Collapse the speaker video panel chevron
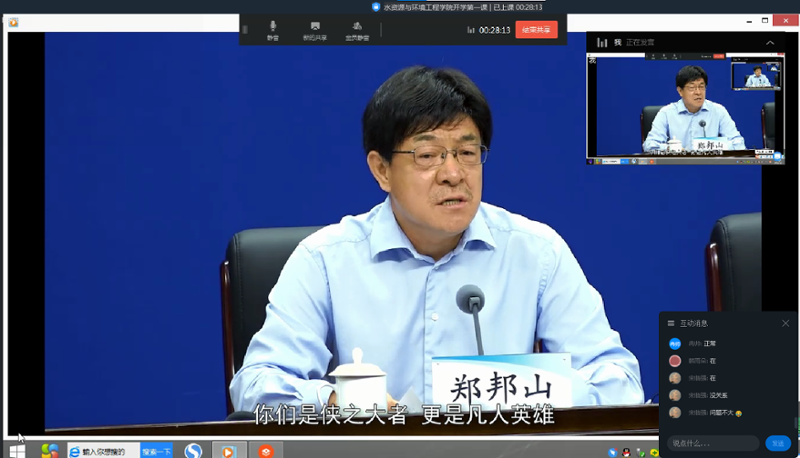The height and width of the screenshot is (458, 800). [770, 43]
